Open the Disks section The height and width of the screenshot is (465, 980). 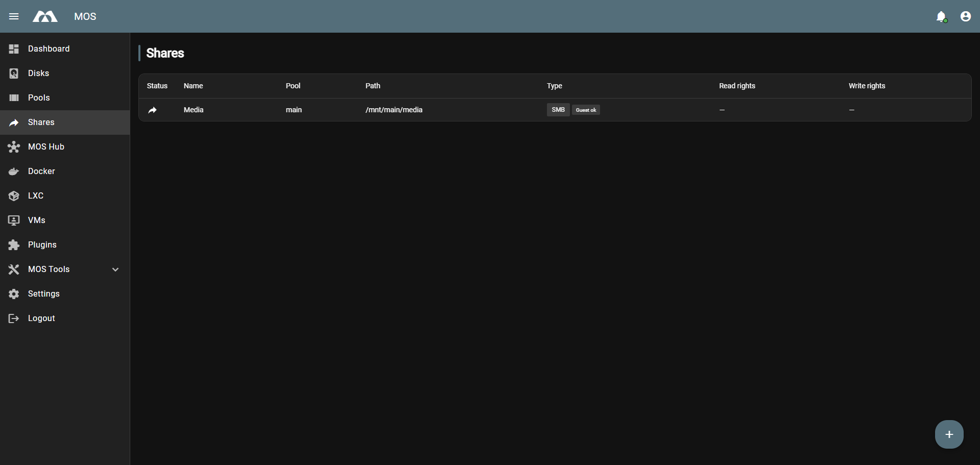coord(38,74)
